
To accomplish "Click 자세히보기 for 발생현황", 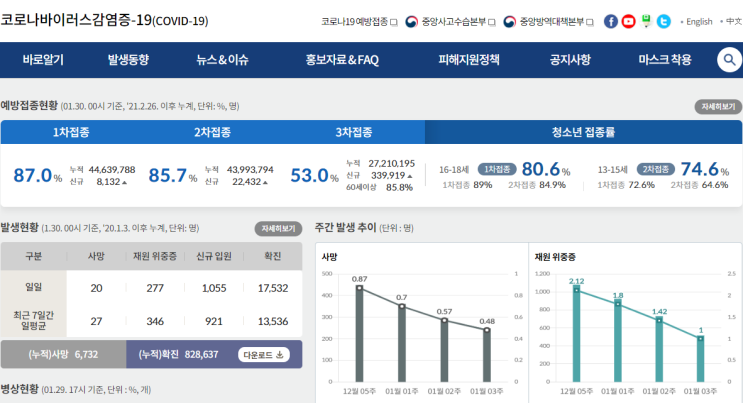I will [x=278, y=229].
